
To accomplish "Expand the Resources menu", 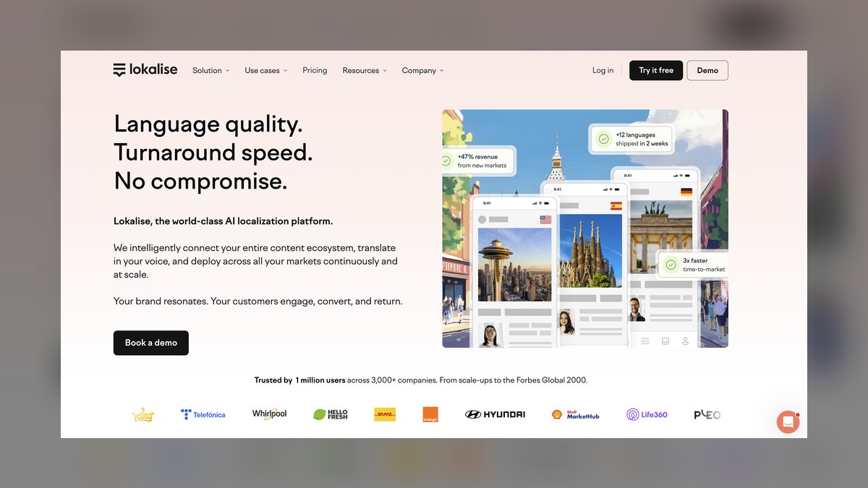I will tap(365, 70).
